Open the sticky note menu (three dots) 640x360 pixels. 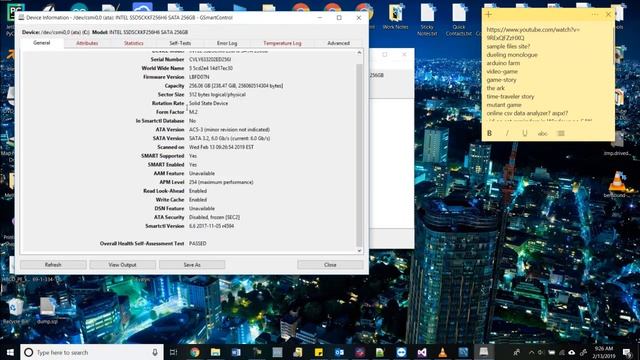595,15
